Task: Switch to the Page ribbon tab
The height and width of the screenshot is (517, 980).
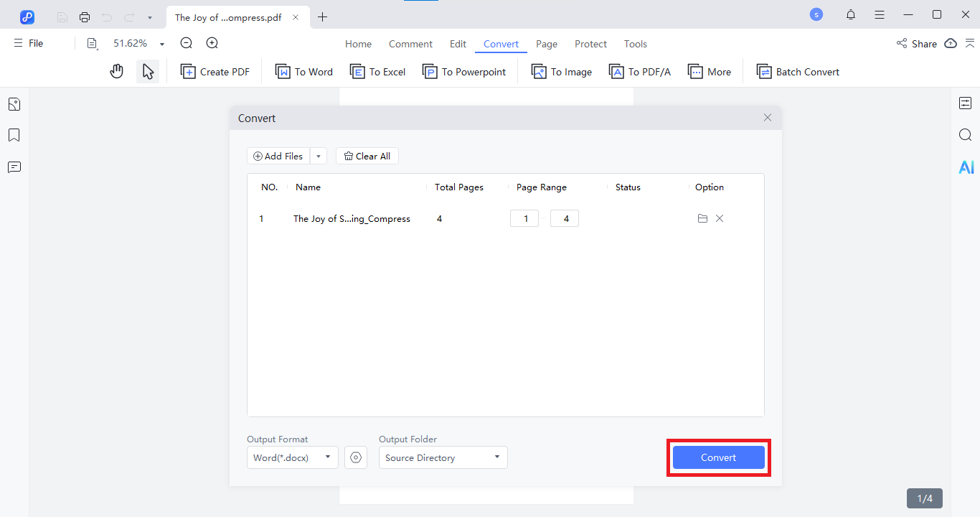Action: tap(547, 44)
